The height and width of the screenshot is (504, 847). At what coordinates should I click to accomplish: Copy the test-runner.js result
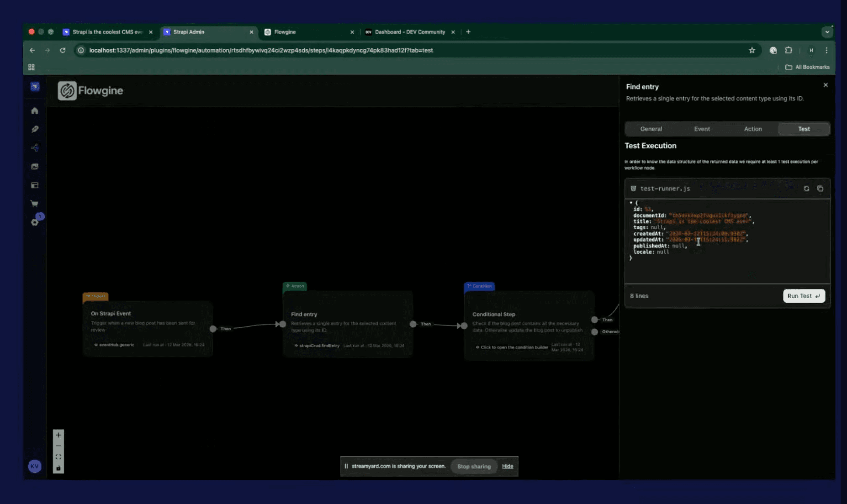click(820, 189)
